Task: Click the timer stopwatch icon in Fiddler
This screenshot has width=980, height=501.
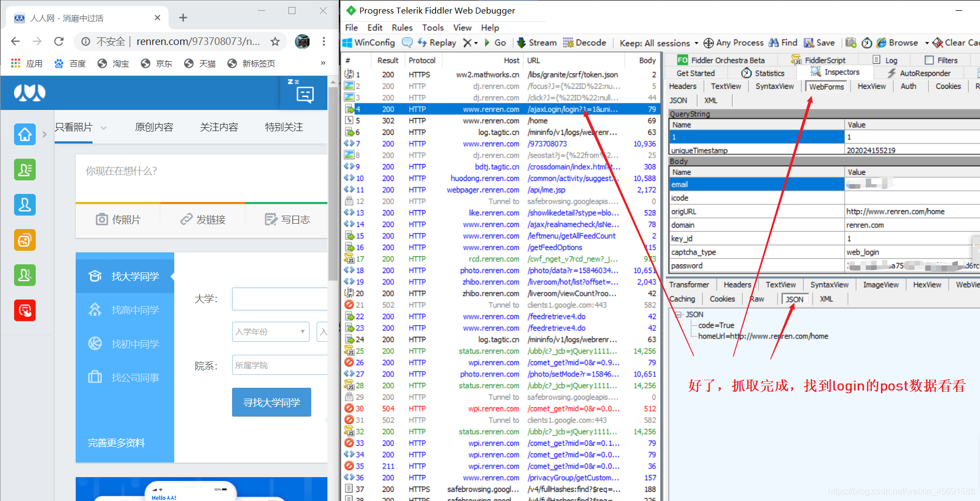Action: point(867,43)
